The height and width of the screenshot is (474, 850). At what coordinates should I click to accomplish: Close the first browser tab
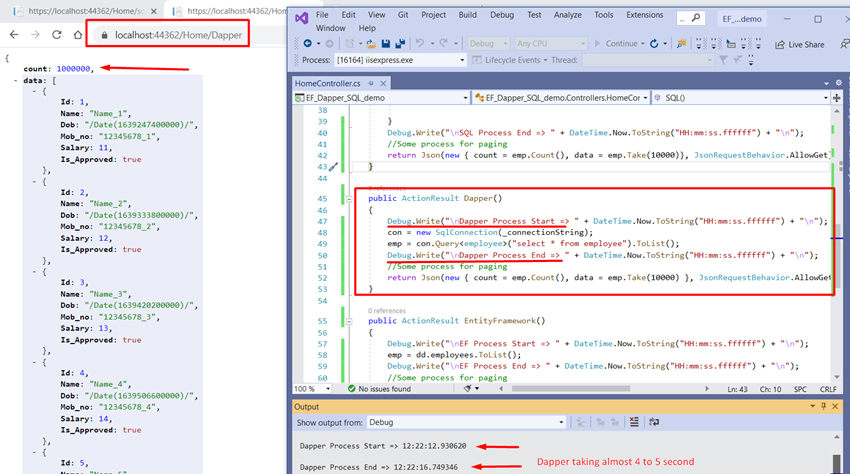[154, 11]
